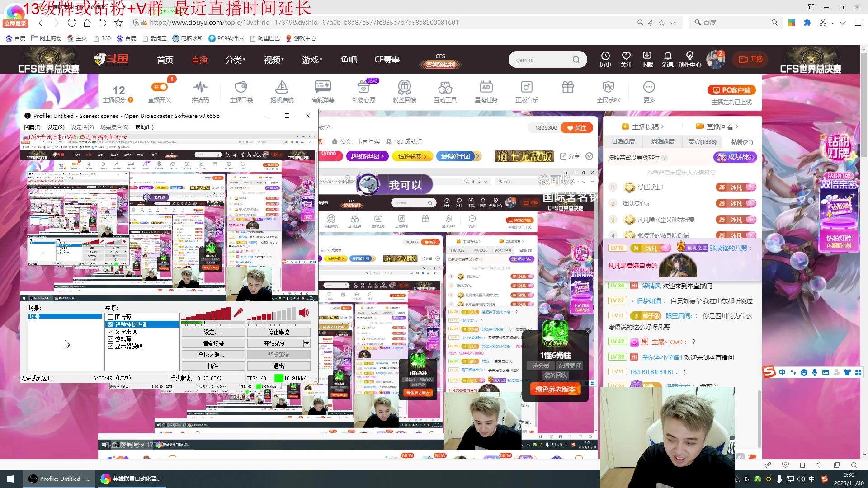The width and height of the screenshot is (868, 488).
Task: Click the gift box icon in streamer toolbar
Action: click(568, 87)
